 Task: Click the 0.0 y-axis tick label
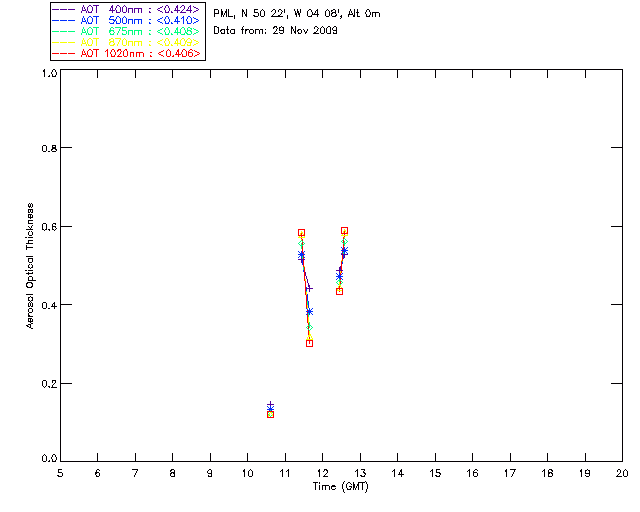coord(49,459)
